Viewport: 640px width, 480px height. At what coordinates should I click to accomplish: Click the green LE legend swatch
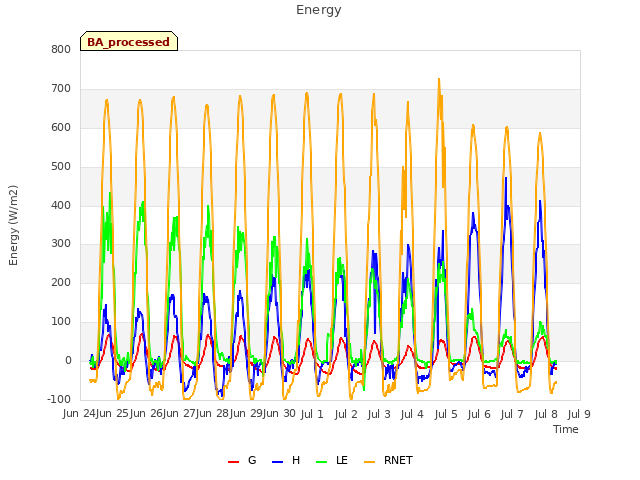click(x=322, y=461)
